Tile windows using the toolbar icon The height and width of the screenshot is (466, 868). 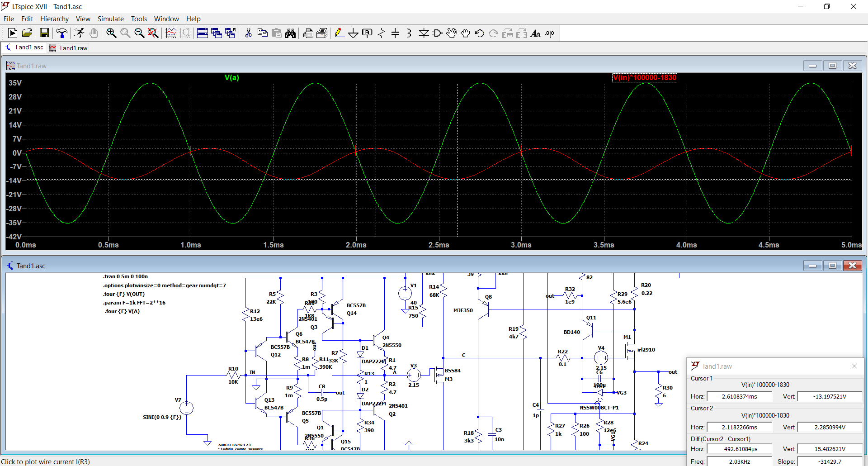[203, 33]
